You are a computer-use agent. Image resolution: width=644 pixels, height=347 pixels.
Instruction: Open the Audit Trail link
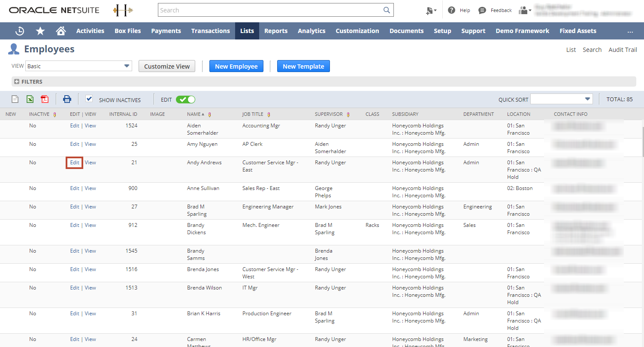tap(623, 50)
